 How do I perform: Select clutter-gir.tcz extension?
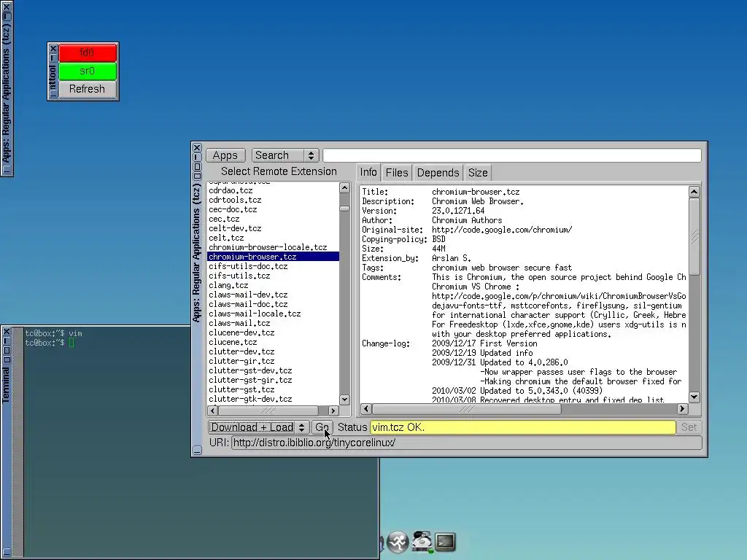click(273, 361)
